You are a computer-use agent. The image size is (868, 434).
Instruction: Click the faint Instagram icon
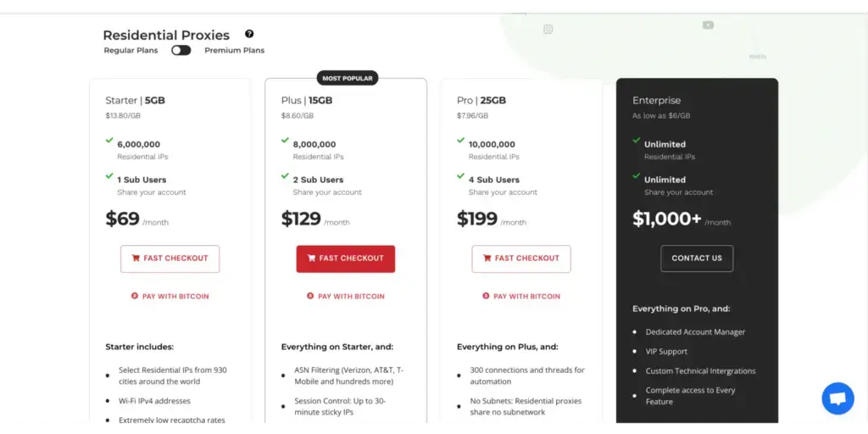coord(548,29)
